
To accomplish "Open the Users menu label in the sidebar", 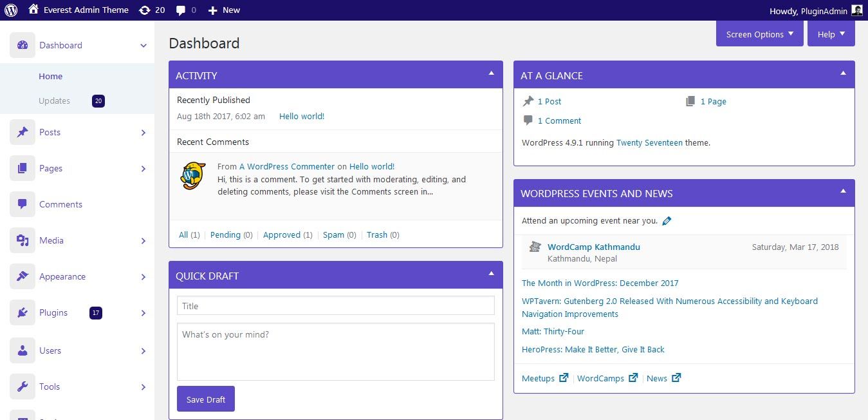I will [x=50, y=350].
